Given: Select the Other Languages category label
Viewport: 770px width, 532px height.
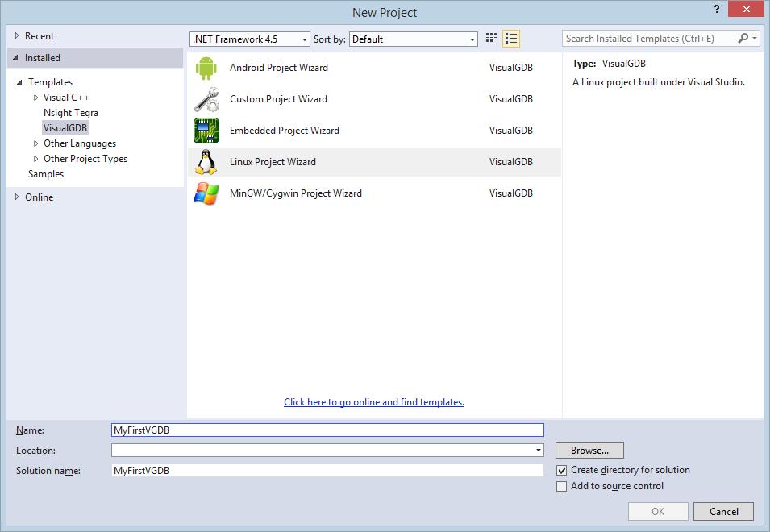Looking at the screenshot, I should (x=80, y=143).
